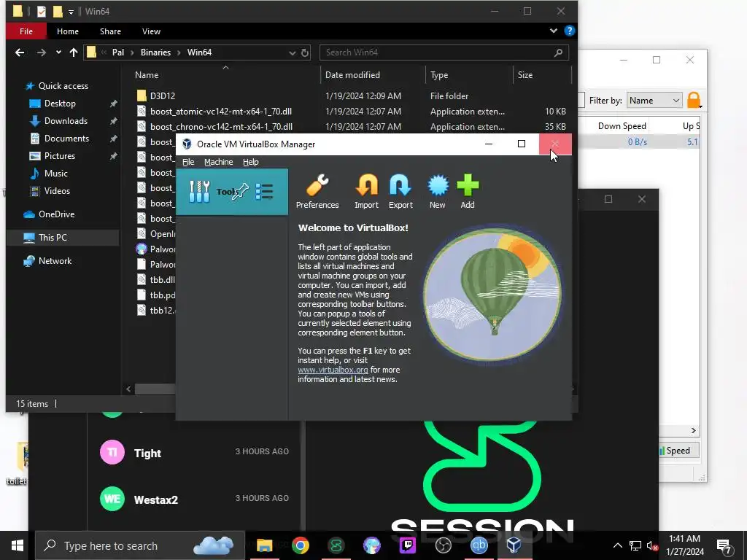747x560 pixels.
Task: Open Windows Start menu
Action: pyautogui.click(x=18, y=545)
